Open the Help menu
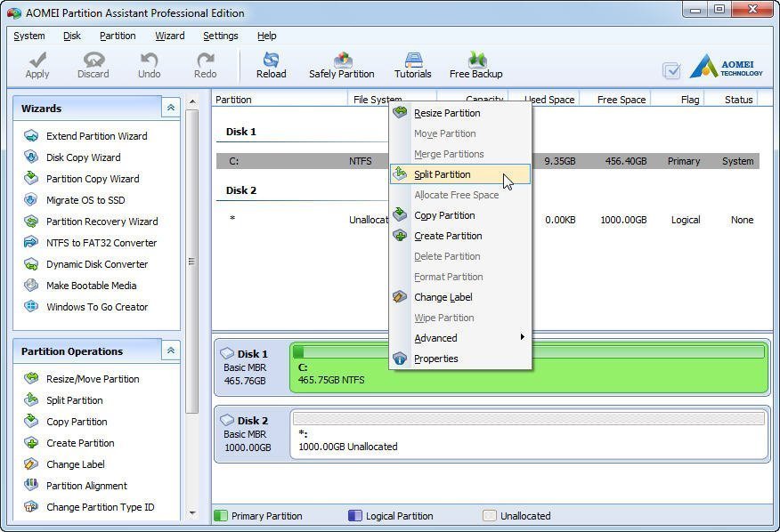Screen dimensions: 780x532 (266, 36)
